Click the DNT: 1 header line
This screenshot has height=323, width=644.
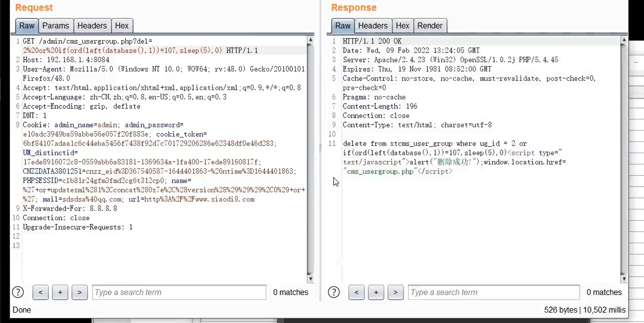35,115
